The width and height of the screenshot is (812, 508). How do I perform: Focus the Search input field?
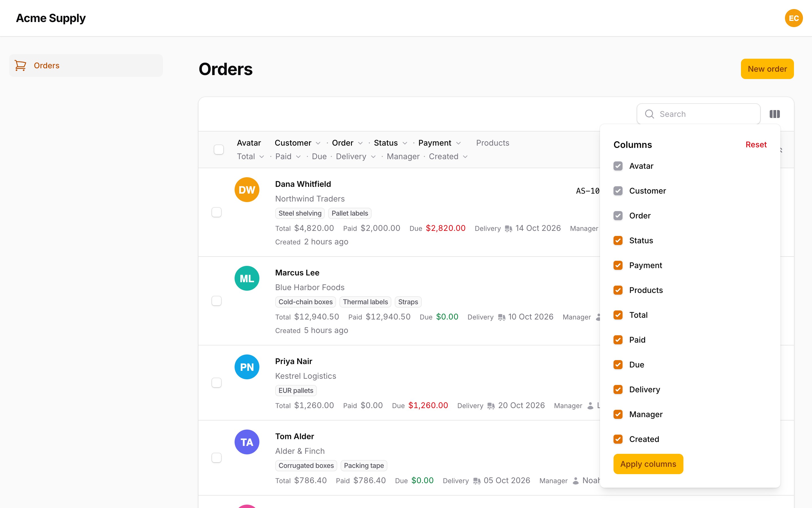click(698, 114)
